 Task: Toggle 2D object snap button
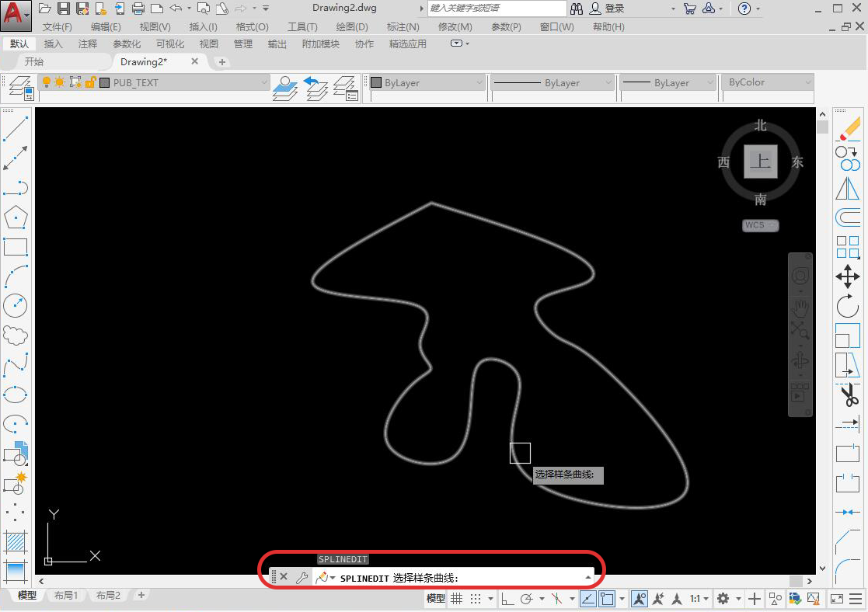pos(607,598)
